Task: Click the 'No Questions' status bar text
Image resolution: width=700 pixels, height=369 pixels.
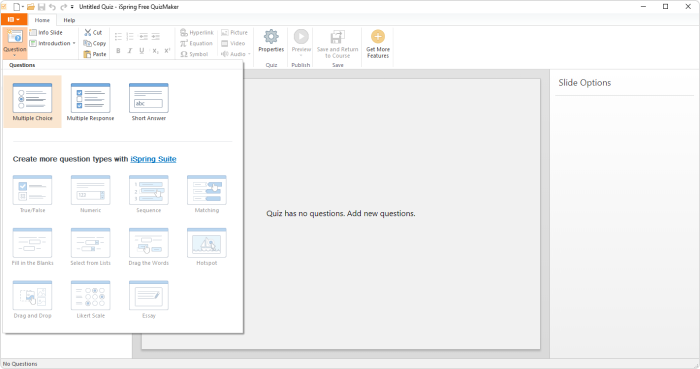Action: (20, 364)
